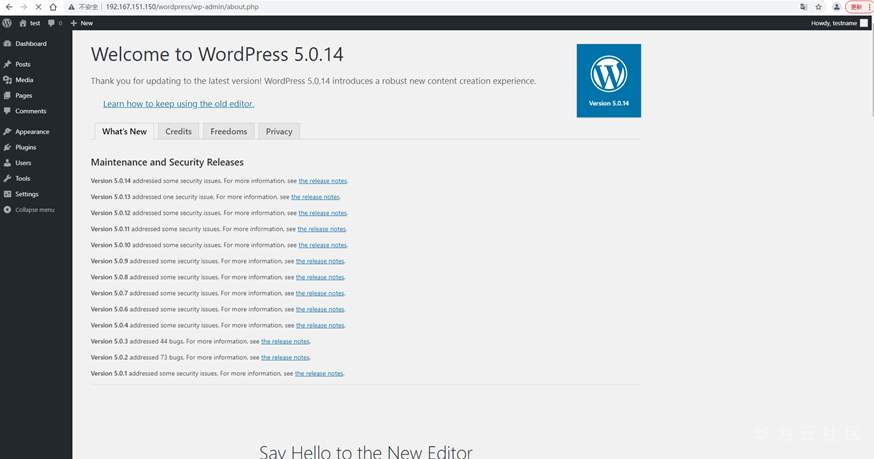This screenshot has height=459, width=874.
Task: Switch to the Privacy tab
Action: 279,131
